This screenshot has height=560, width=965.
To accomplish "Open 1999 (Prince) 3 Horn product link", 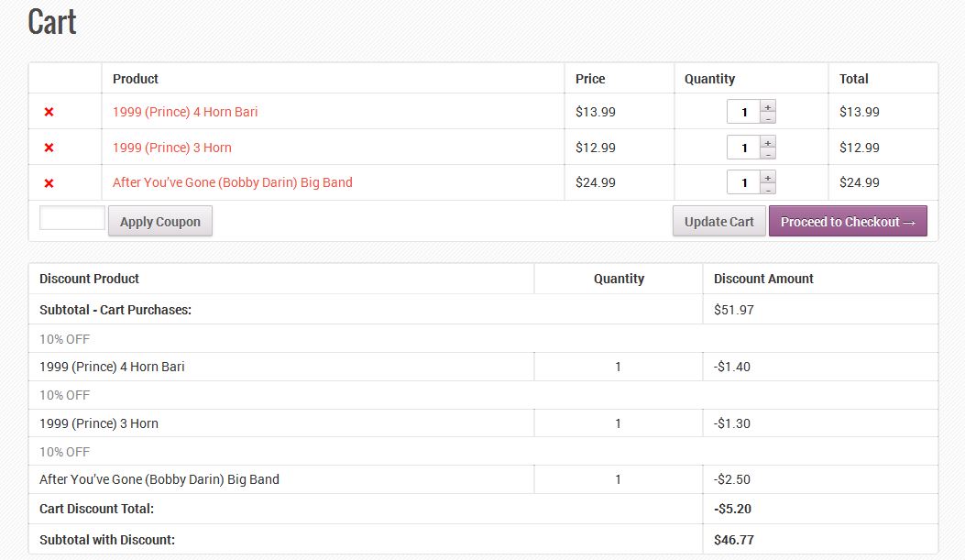I will [x=171, y=148].
